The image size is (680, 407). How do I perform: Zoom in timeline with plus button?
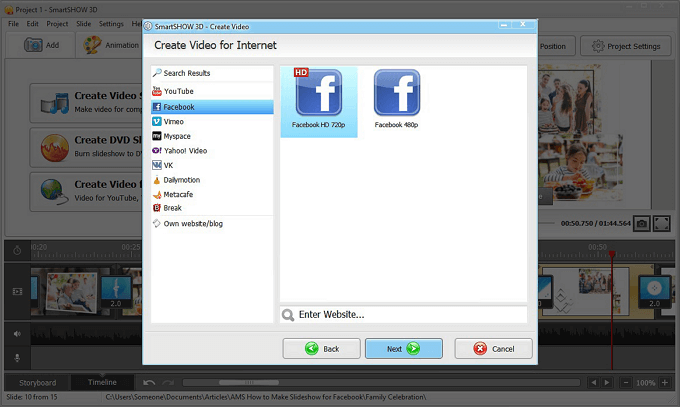pyautogui.click(x=665, y=383)
